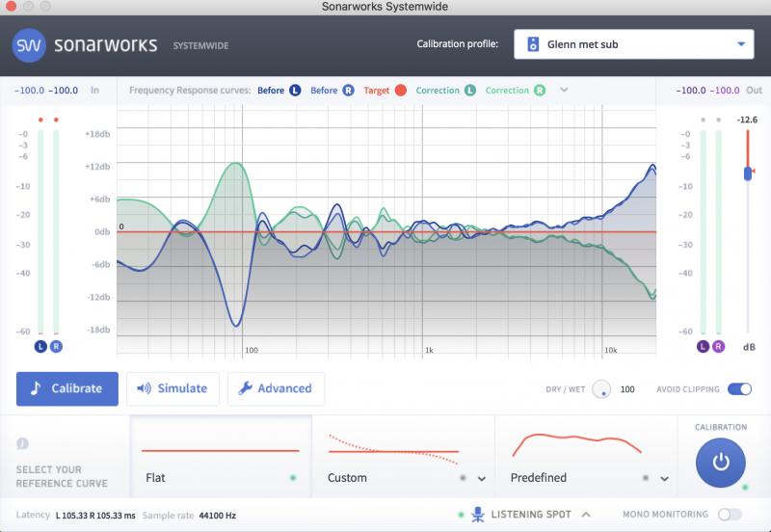
Task: Toggle the Target curve visibility
Action: tap(401, 91)
